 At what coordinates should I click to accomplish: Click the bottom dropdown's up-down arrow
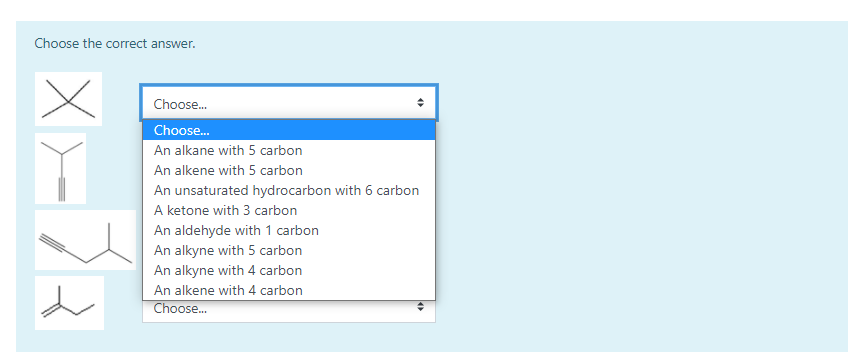coord(421,306)
